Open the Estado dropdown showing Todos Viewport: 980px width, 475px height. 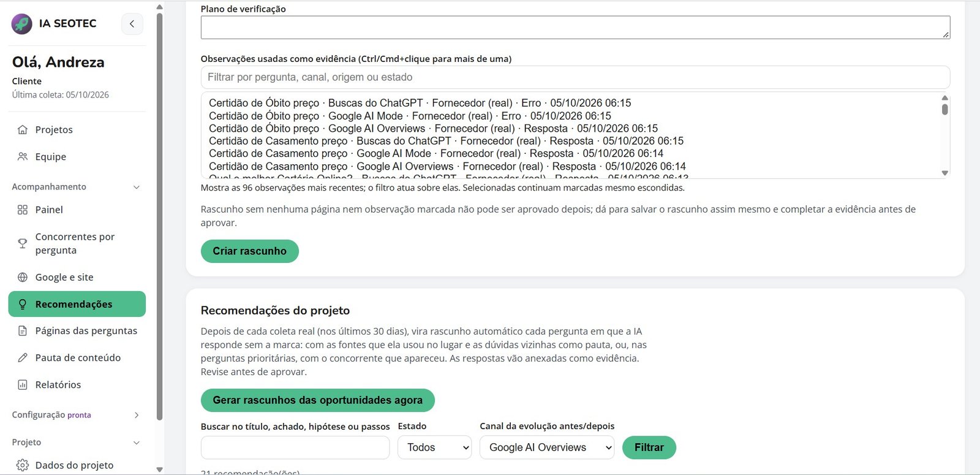click(x=435, y=447)
